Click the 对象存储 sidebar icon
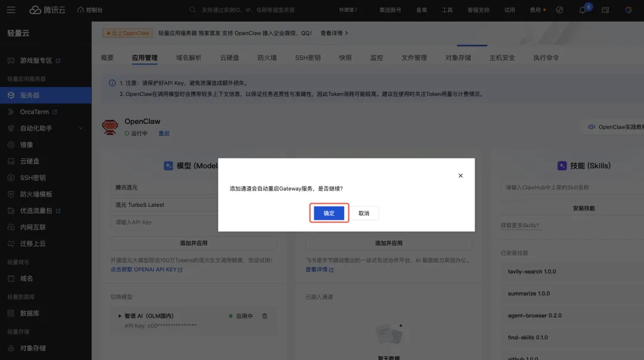 click(11, 348)
